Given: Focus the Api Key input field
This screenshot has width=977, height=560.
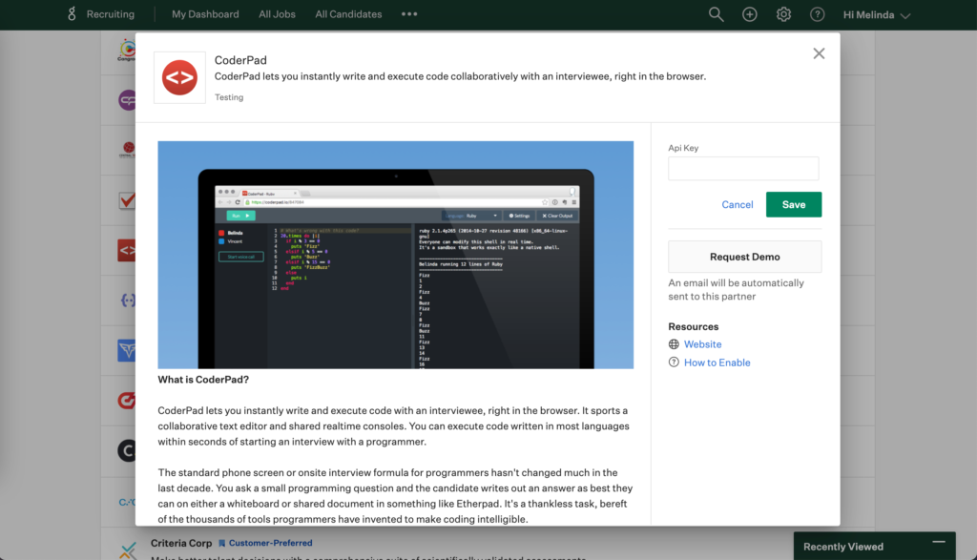Looking at the screenshot, I should [743, 168].
